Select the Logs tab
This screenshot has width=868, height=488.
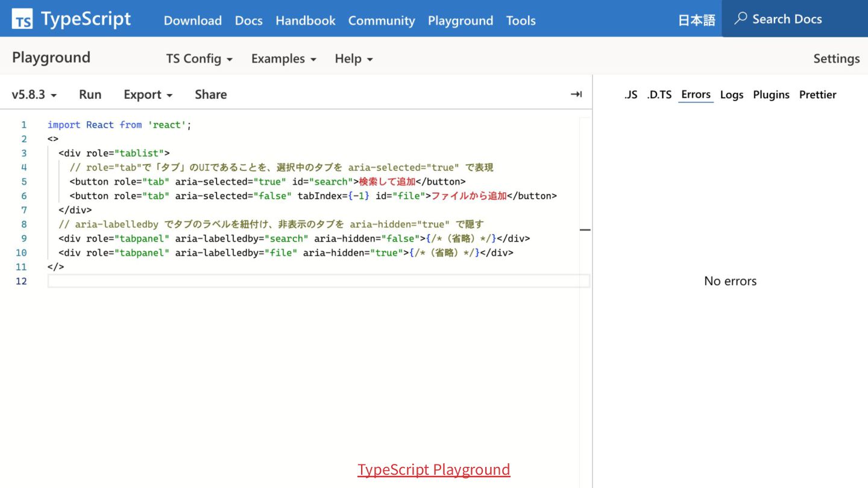[732, 95]
